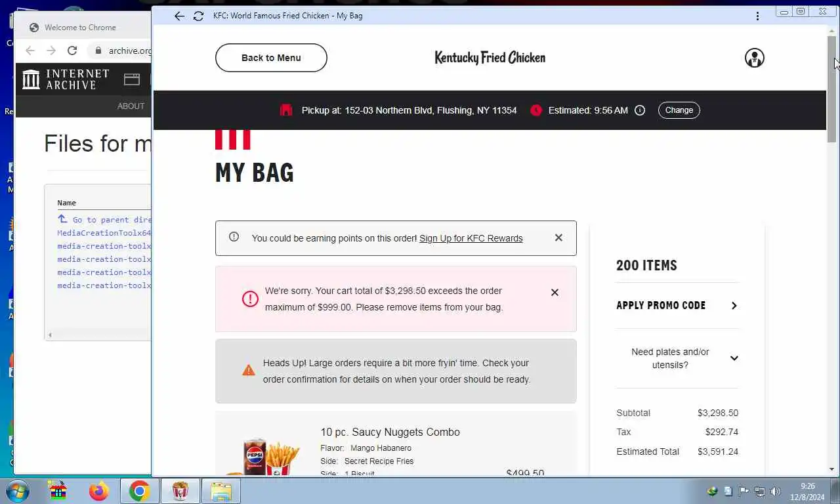The image size is (840, 504).
Task: Click the red clock estimated time icon
Action: tap(536, 110)
